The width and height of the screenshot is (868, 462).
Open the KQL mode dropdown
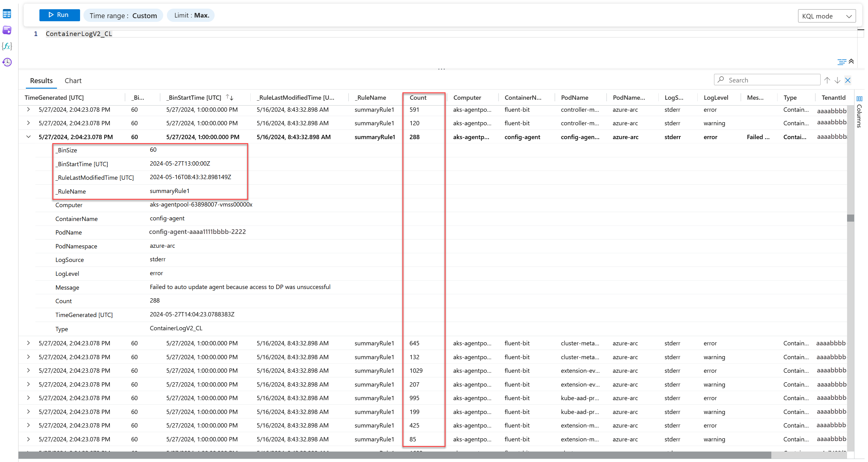point(826,16)
